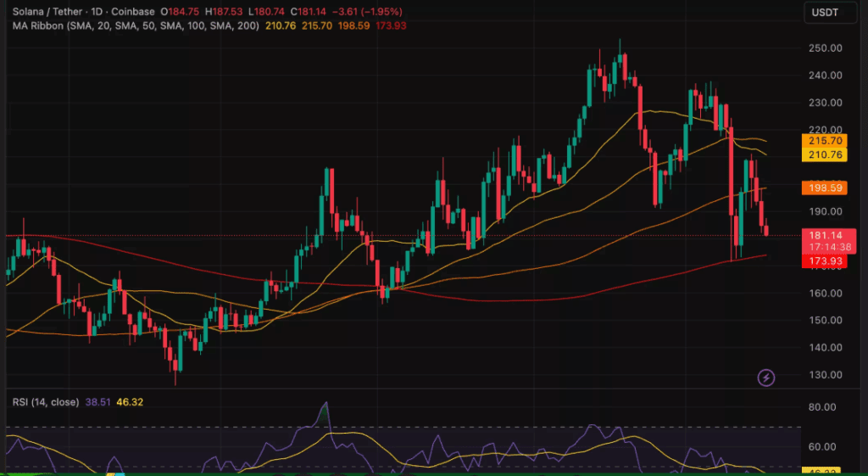Click the 80.00 RSI scale mark

(822, 406)
